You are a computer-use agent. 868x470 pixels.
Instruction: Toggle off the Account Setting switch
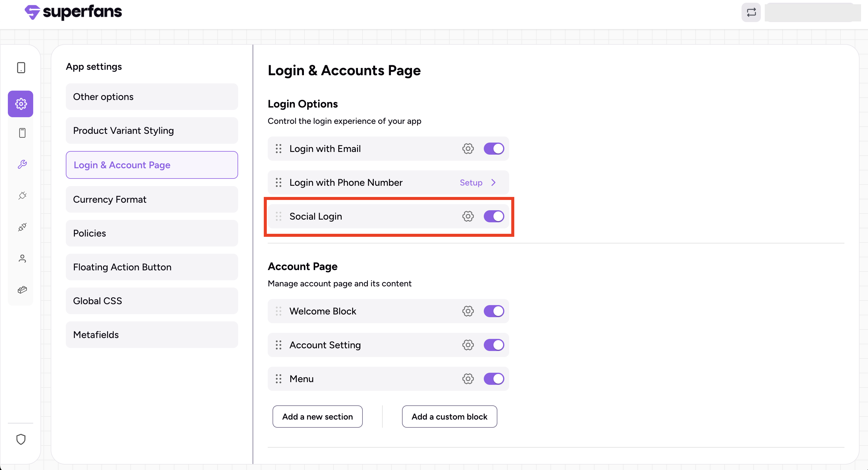[494, 345]
